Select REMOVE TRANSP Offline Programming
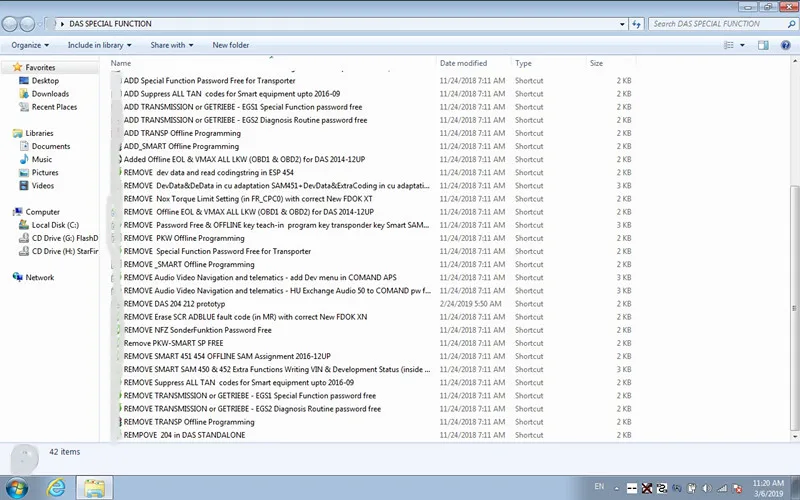Image resolution: width=800 pixels, height=500 pixels. [x=189, y=422]
